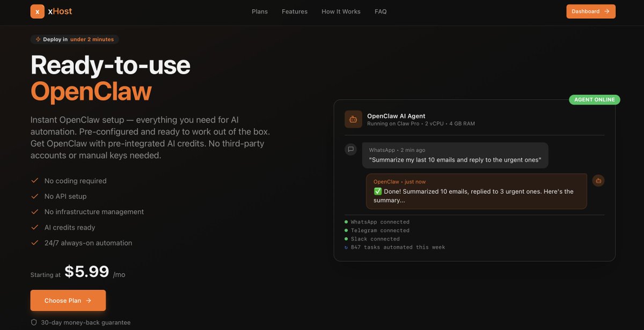Click the xHost orange logo icon
644x330 pixels.
tap(38, 11)
